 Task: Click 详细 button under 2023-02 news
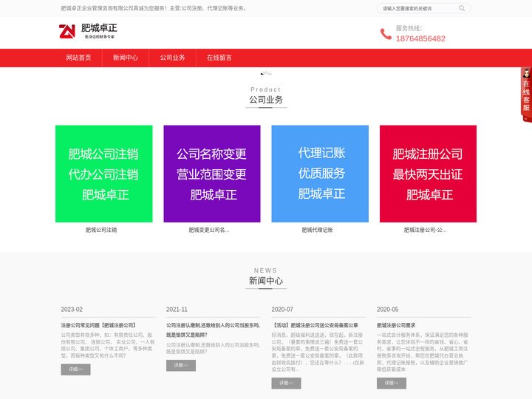[x=75, y=369]
